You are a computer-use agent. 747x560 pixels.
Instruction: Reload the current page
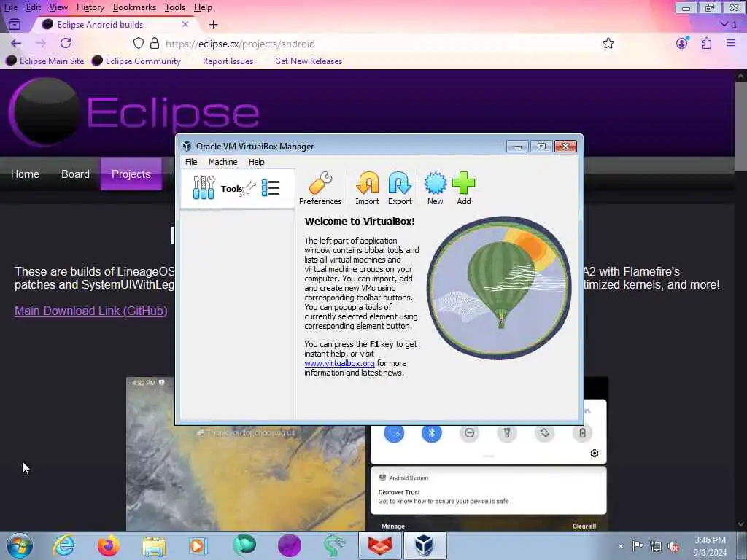(x=66, y=43)
